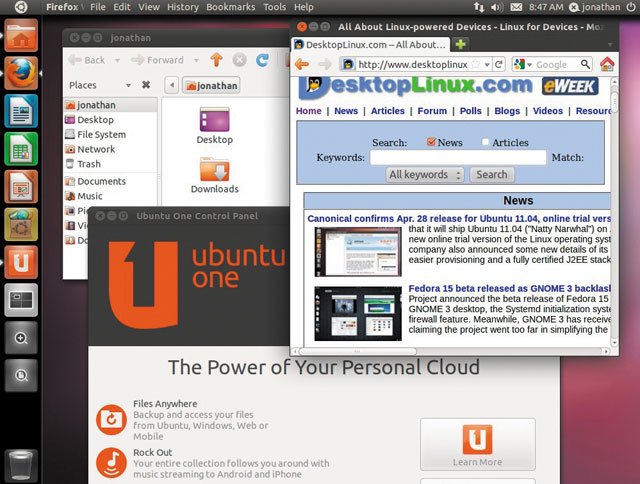
Task: Open the Forward history dropdown arrow
Action: (196, 60)
